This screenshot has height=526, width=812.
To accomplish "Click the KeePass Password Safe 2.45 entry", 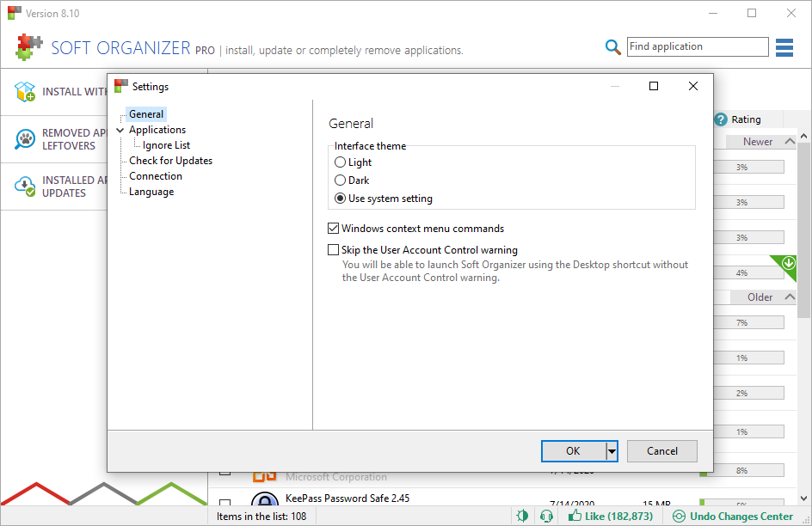I will [348, 498].
